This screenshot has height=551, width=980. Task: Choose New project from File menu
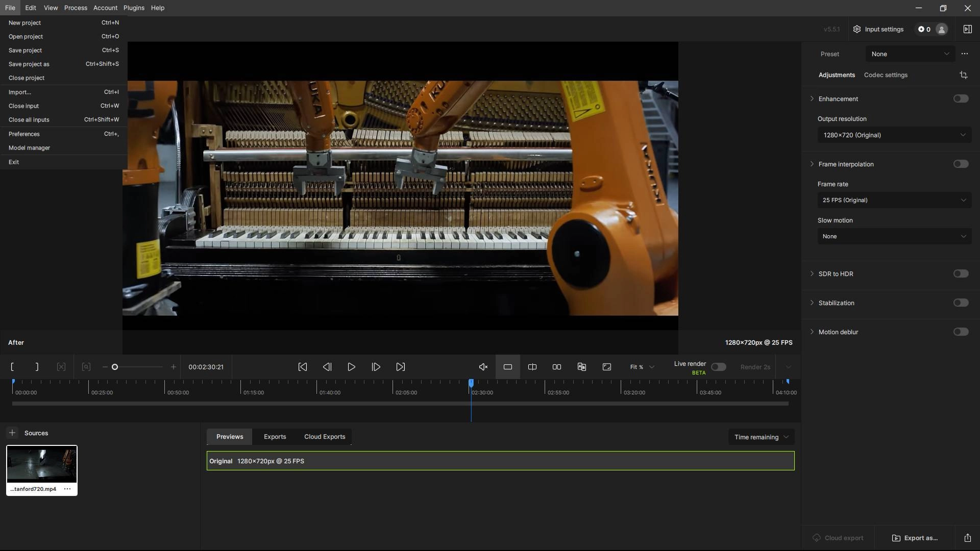(64, 22)
